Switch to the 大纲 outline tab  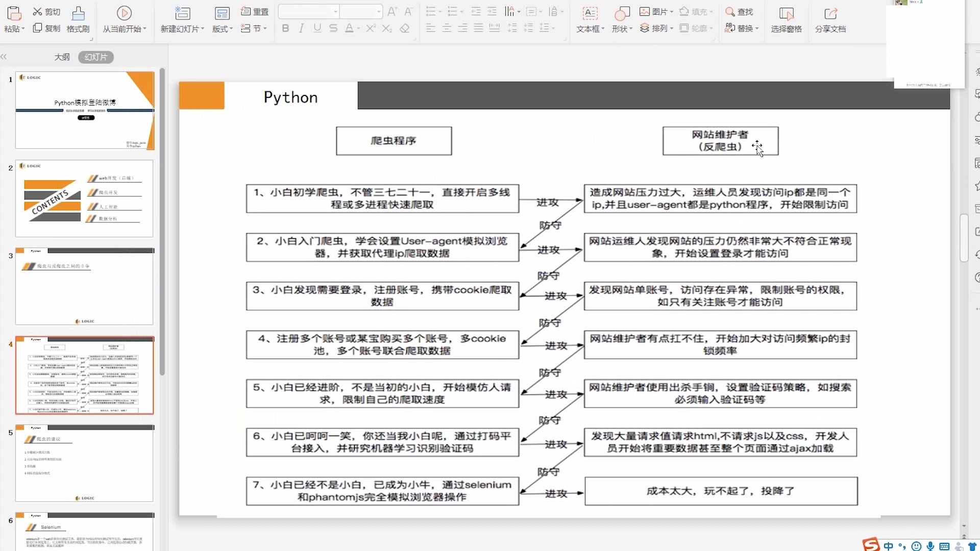pyautogui.click(x=62, y=57)
